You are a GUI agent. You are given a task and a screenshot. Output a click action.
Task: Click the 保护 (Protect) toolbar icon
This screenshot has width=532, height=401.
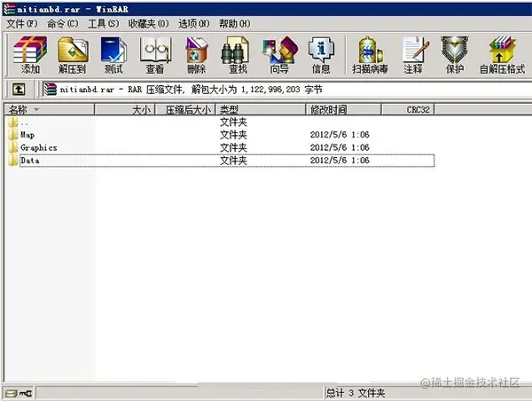pyautogui.click(x=454, y=51)
